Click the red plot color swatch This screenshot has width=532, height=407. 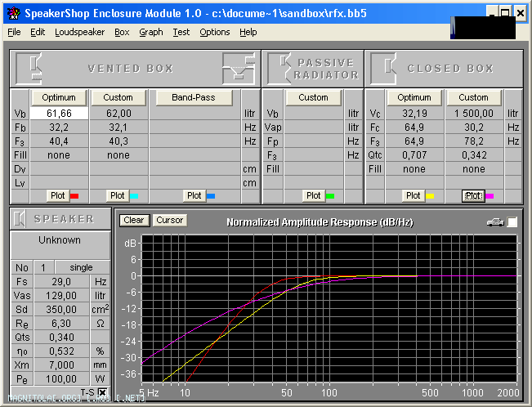click(x=74, y=196)
